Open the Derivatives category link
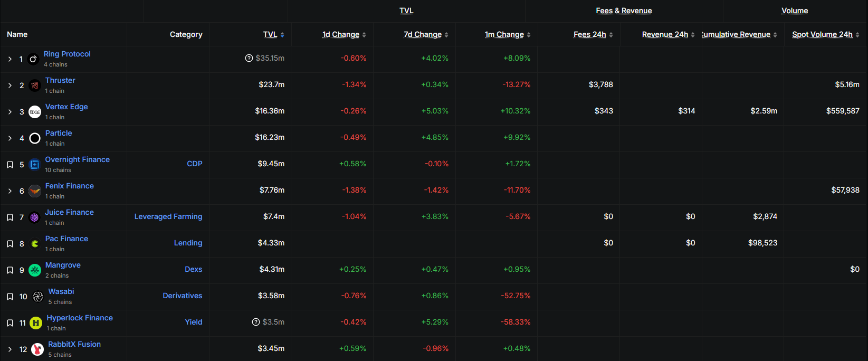Screen dimensions: 868x361 click(x=182, y=296)
